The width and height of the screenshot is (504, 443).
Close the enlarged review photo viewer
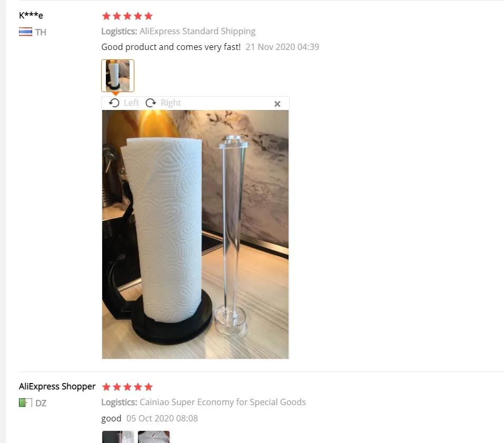tap(278, 104)
